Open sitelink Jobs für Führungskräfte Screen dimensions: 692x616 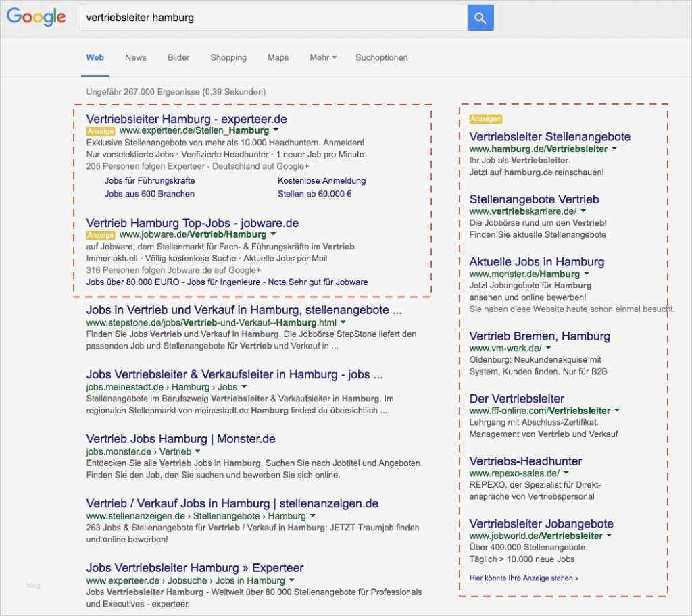pyautogui.click(x=149, y=180)
